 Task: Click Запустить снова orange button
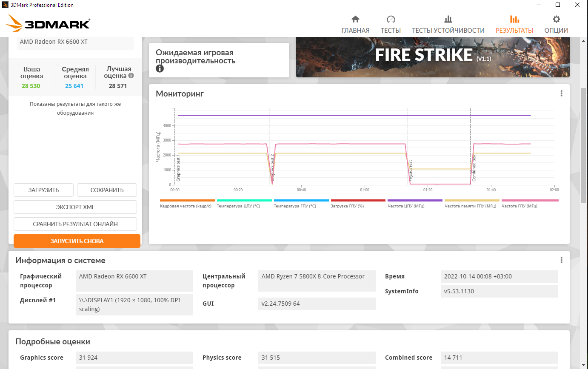point(77,241)
